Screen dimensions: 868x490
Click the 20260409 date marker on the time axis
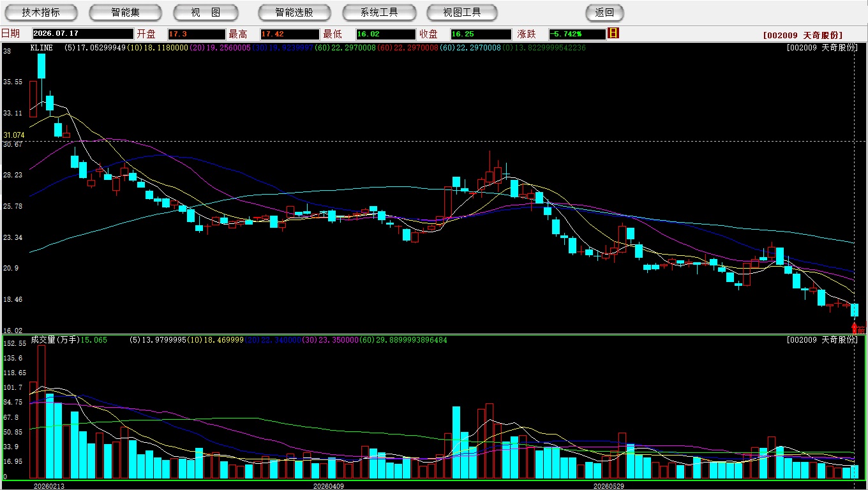[x=329, y=486]
